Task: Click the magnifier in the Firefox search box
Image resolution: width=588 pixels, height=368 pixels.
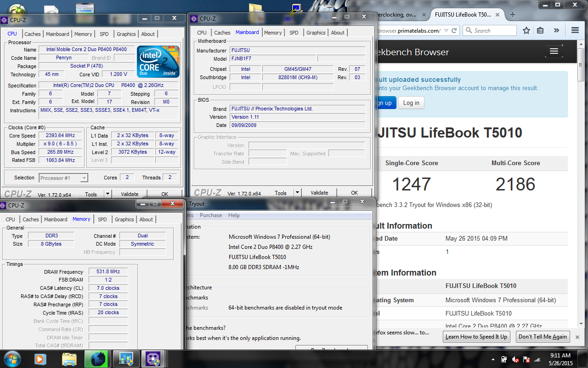Action: coord(469,31)
